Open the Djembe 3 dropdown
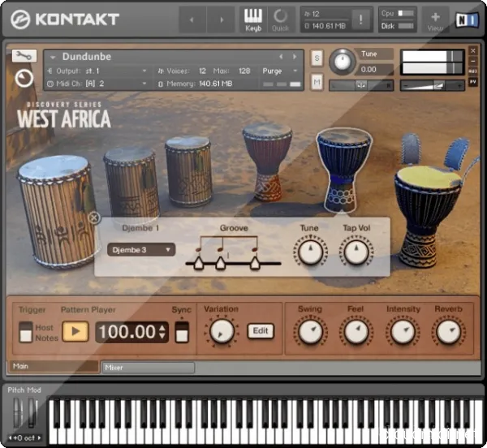This screenshot has width=487, height=448. (x=141, y=250)
